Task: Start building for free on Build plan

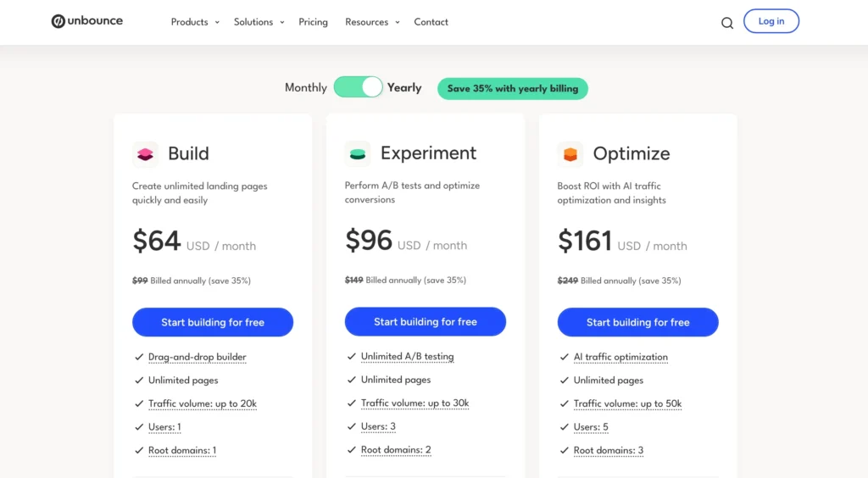Action: [x=213, y=322]
